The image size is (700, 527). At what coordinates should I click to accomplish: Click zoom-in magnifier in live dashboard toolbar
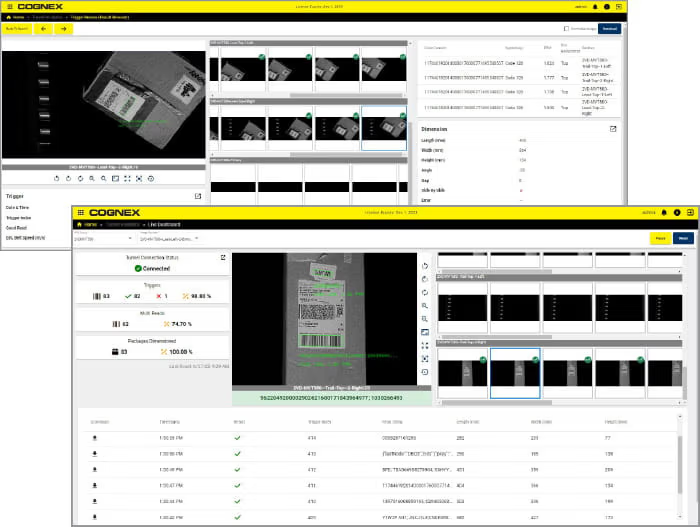(426, 305)
